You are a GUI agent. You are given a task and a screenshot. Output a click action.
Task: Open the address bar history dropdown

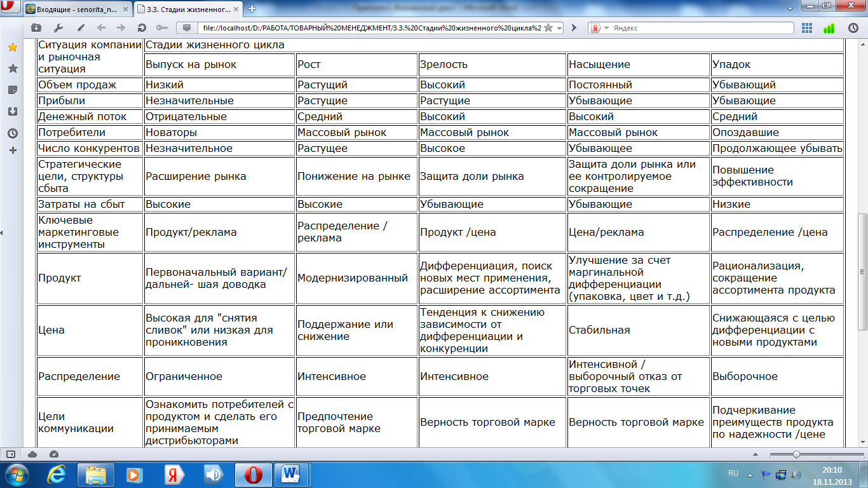point(559,28)
